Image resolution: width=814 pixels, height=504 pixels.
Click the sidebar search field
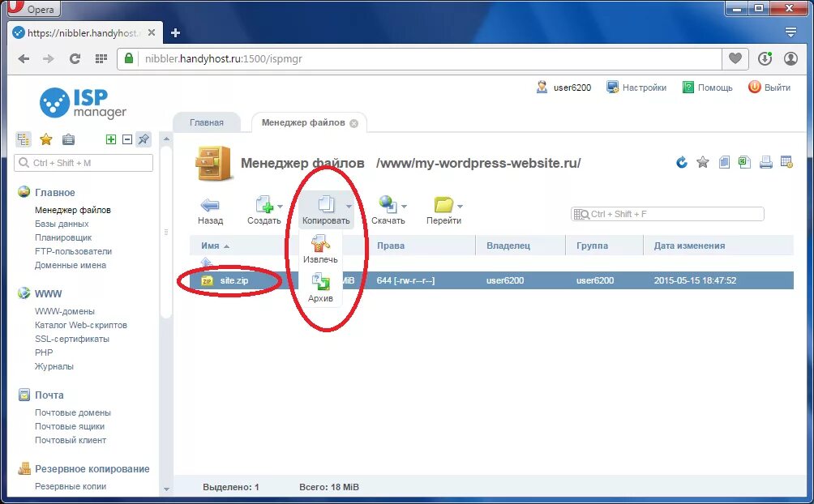coord(84,163)
